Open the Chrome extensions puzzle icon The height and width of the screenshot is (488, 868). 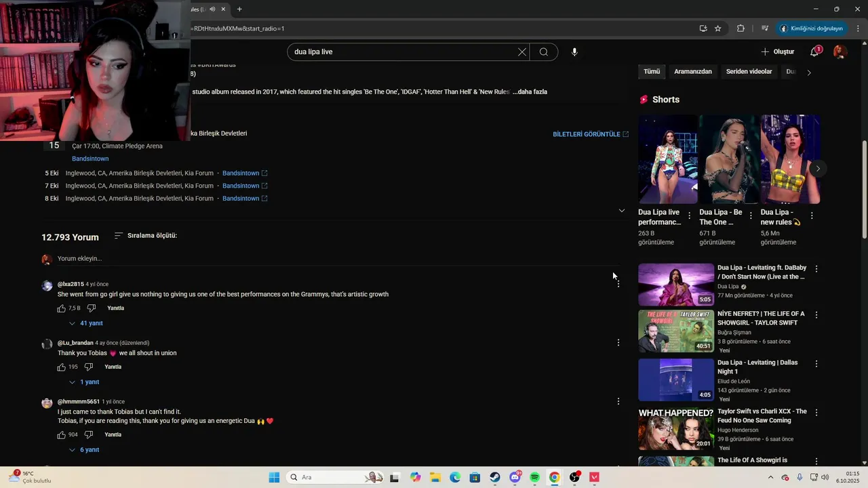741,28
